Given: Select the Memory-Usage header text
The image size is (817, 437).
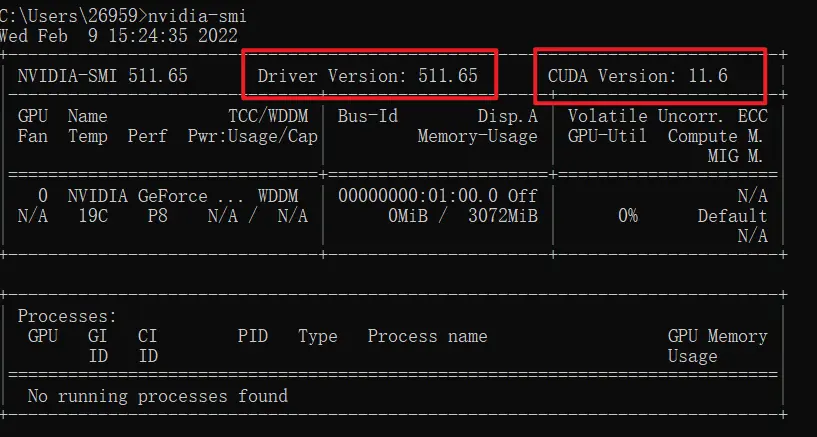Looking at the screenshot, I should tap(478, 136).
